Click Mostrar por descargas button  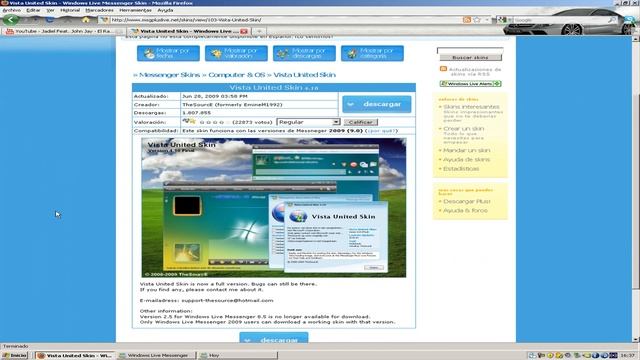click(304, 53)
